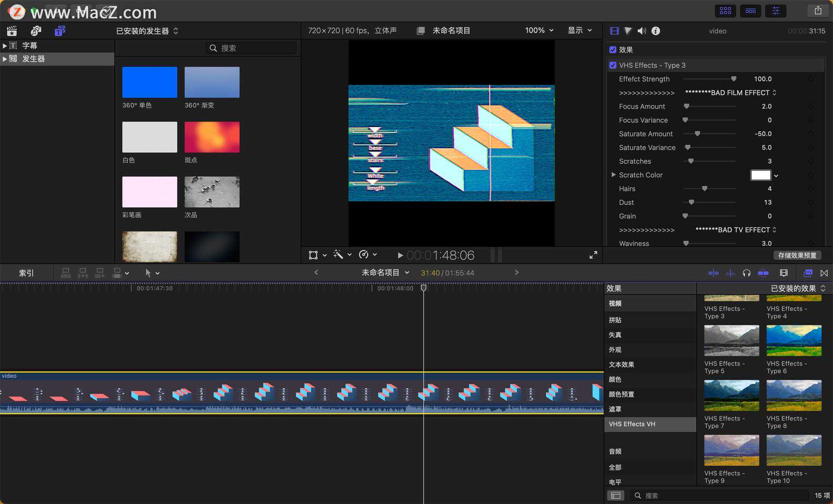This screenshot has height=504, width=833.
Task: Expand the 字幕 titles category
Action: pos(4,46)
